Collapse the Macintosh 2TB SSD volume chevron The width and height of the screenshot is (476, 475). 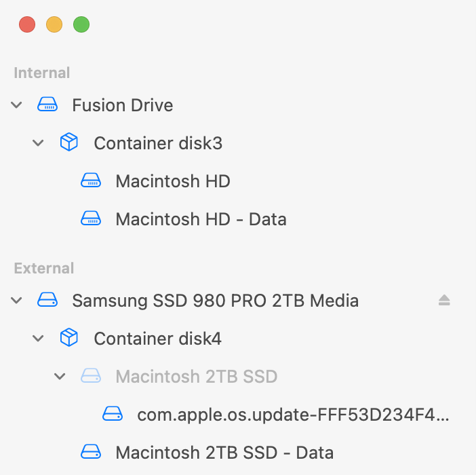pos(60,376)
